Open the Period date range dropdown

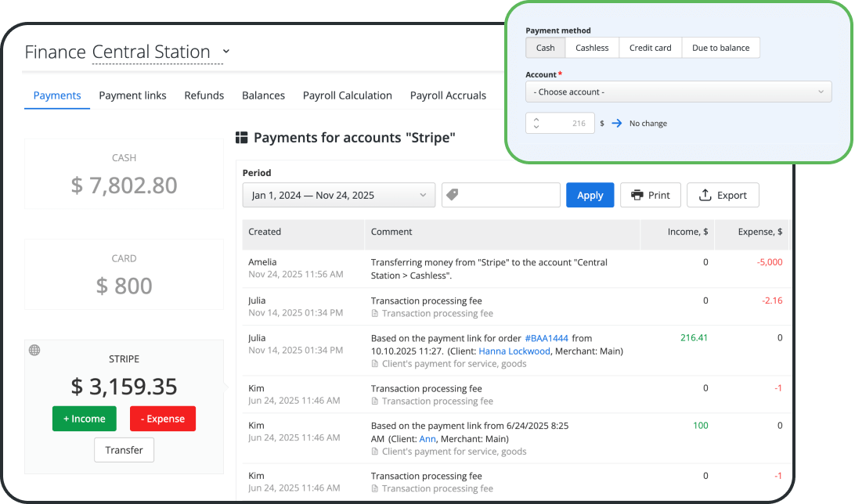pos(338,196)
